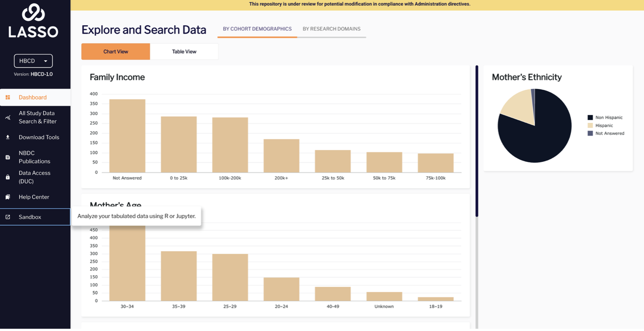Image resolution: width=644 pixels, height=331 pixels.
Task: Click the LASSO logo
Action: [x=33, y=21]
